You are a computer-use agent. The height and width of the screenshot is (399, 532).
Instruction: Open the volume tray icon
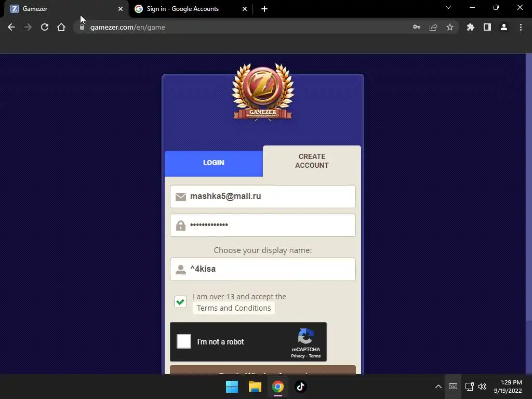click(482, 387)
